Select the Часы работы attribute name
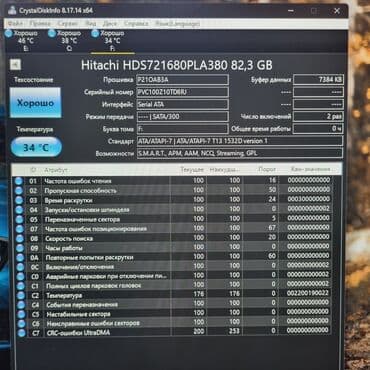 pyautogui.click(x=64, y=248)
